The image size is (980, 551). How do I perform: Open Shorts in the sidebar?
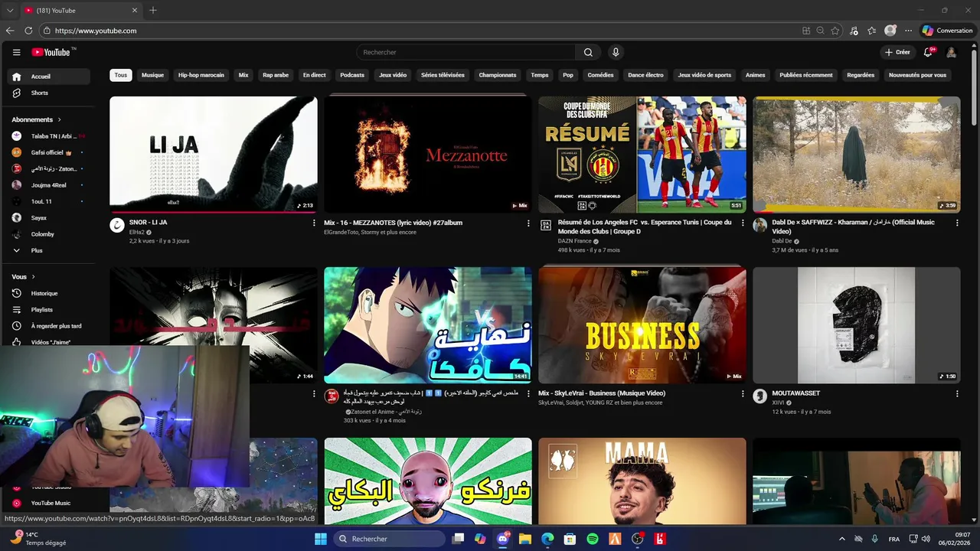pos(48,93)
